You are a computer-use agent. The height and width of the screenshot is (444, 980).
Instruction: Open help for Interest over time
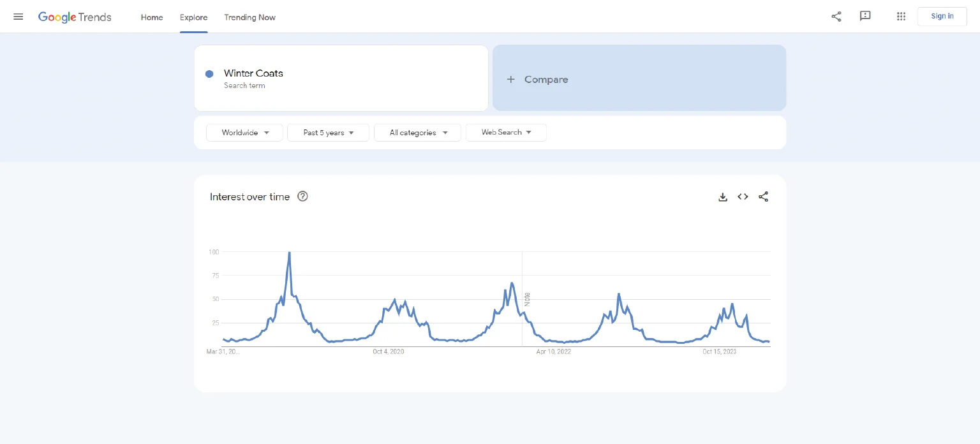coord(302,196)
